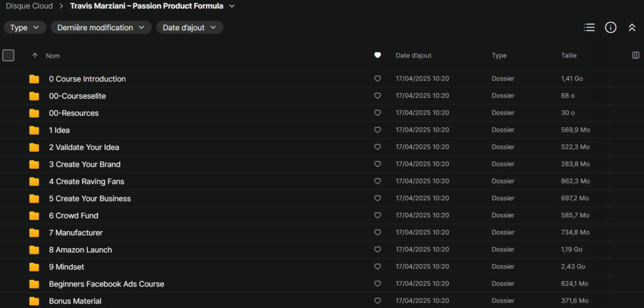Open the Dernière modification filter dropdown
This screenshot has width=644, height=308.
point(101,28)
